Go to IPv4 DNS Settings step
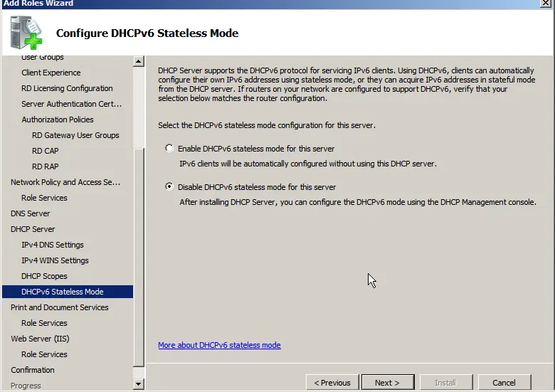Viewport: 555px width, 392px height. [x=53, y=245]
